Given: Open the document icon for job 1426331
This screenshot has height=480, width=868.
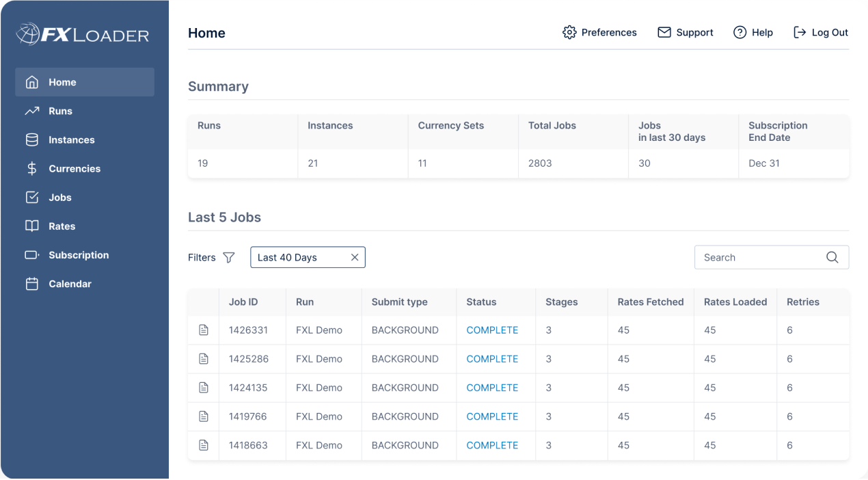Looking at the screenshot, I should click(x=203, y=330).
